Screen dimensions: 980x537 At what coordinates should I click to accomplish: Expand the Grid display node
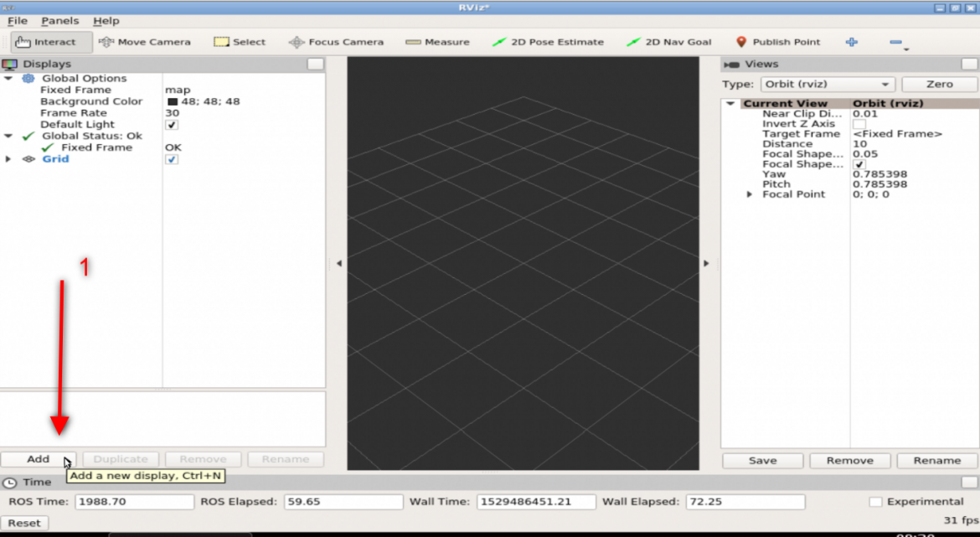pyautogui.click(x=8, y=159)
